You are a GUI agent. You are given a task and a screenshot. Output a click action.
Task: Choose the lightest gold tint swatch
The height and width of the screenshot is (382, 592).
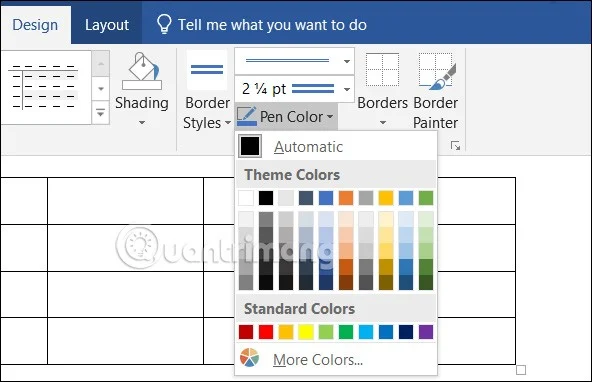pyautogui.click(x=386, y=219)
